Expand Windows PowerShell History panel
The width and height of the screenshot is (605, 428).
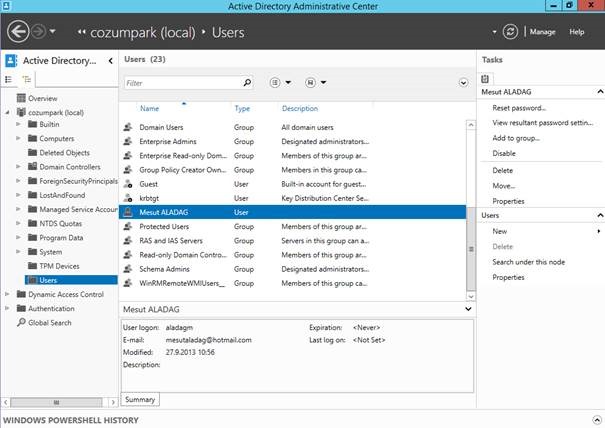click(597, 420)
